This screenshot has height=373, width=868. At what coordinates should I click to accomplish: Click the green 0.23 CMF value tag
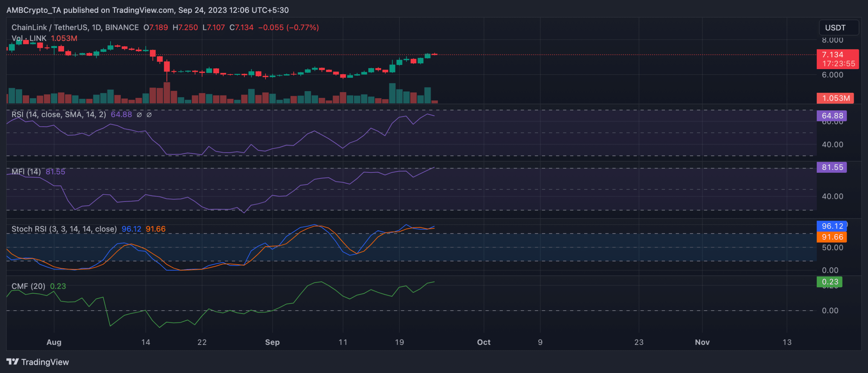point(829,282)
